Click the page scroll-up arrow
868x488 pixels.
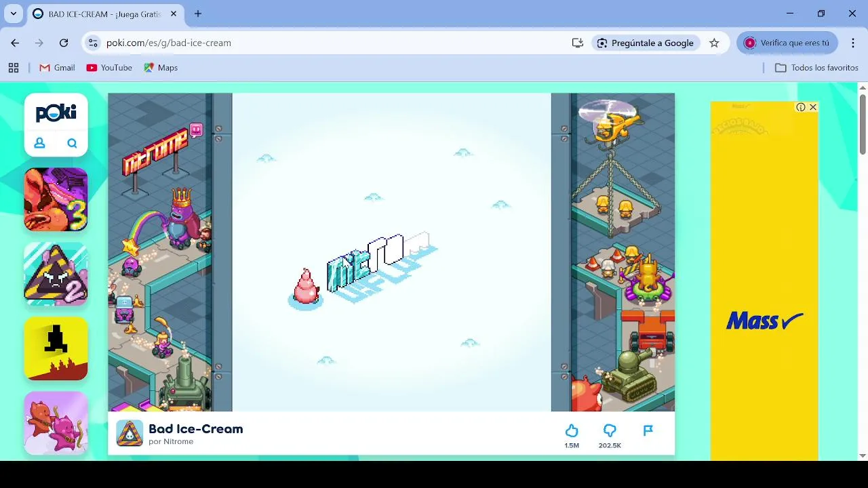click(863, 87)
